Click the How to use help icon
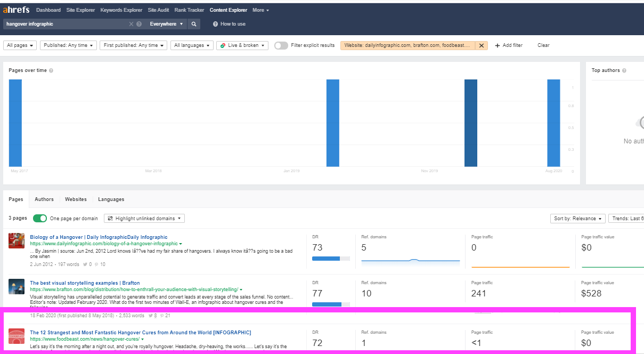 pyautogui.click(x=215, y=24)
